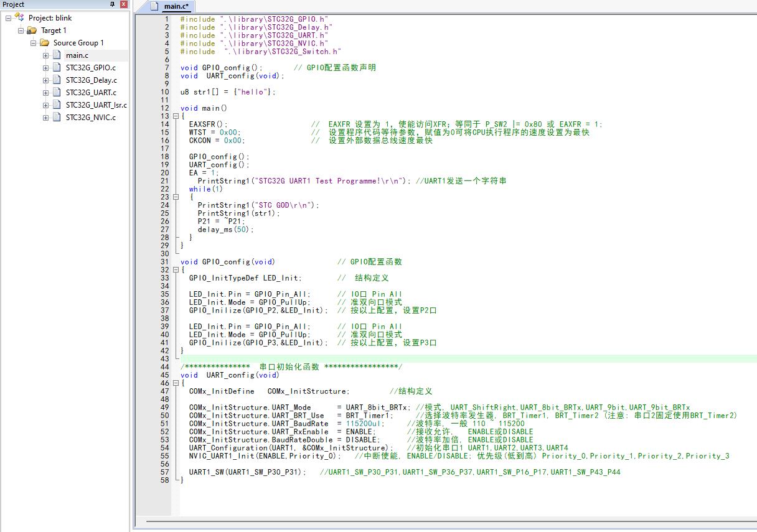757x532 pixels.
Task: Click the UART_RxEnable = ENABLE assignment
Action: (x=282, y=432)
